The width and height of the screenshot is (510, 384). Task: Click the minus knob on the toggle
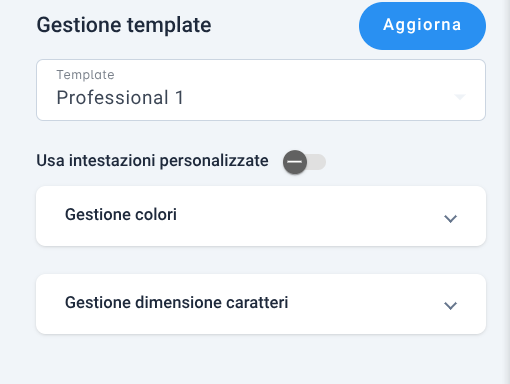click(295, 162)
